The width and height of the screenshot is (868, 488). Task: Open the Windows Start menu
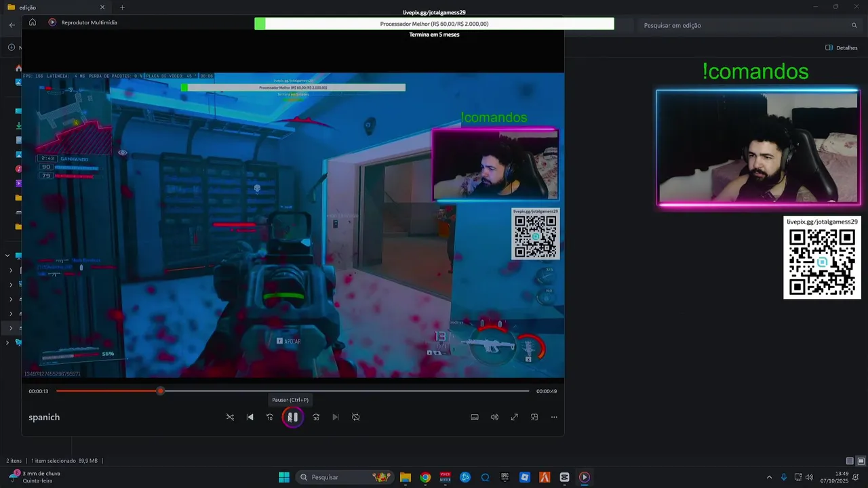click(x=284, y=477)
